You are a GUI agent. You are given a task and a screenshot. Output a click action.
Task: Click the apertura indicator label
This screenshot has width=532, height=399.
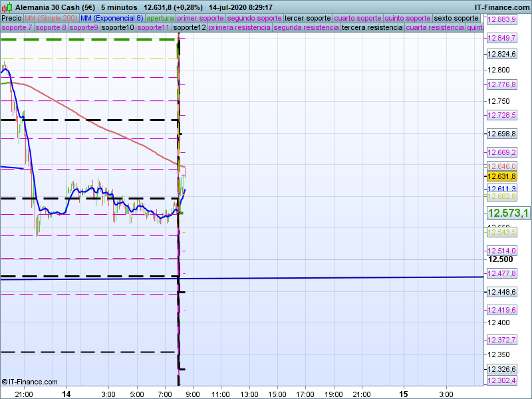(x=160, y=18)
